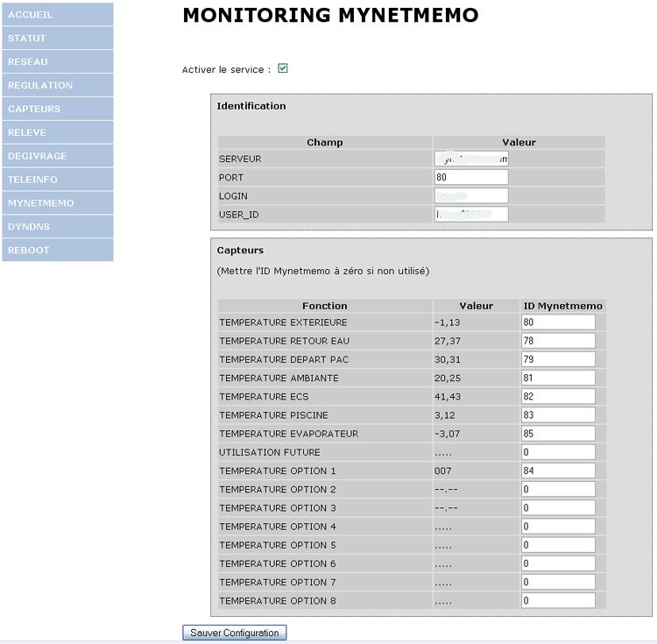Select the 41,43 ECS value

click(447, 396)
